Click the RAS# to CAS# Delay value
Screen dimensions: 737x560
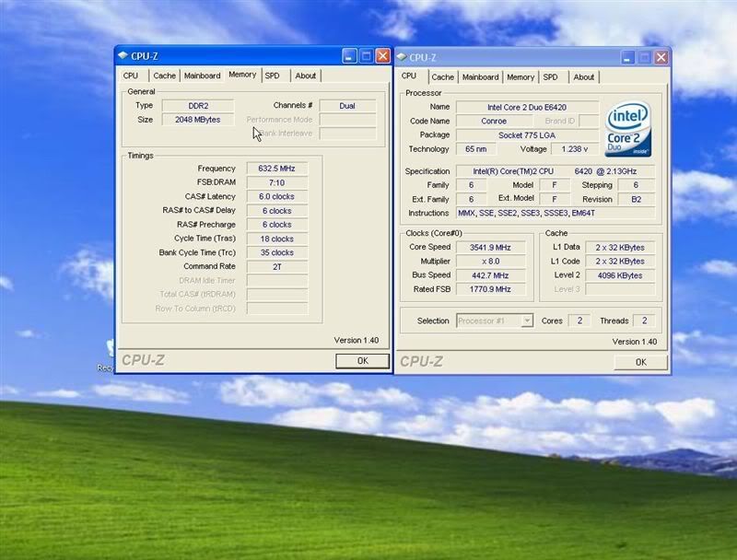[277, 211]
